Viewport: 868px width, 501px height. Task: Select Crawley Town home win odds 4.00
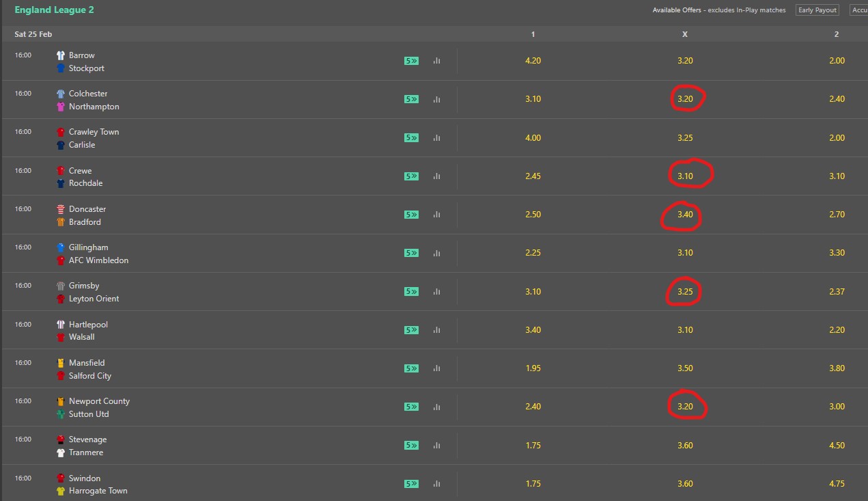coord(533,138)
